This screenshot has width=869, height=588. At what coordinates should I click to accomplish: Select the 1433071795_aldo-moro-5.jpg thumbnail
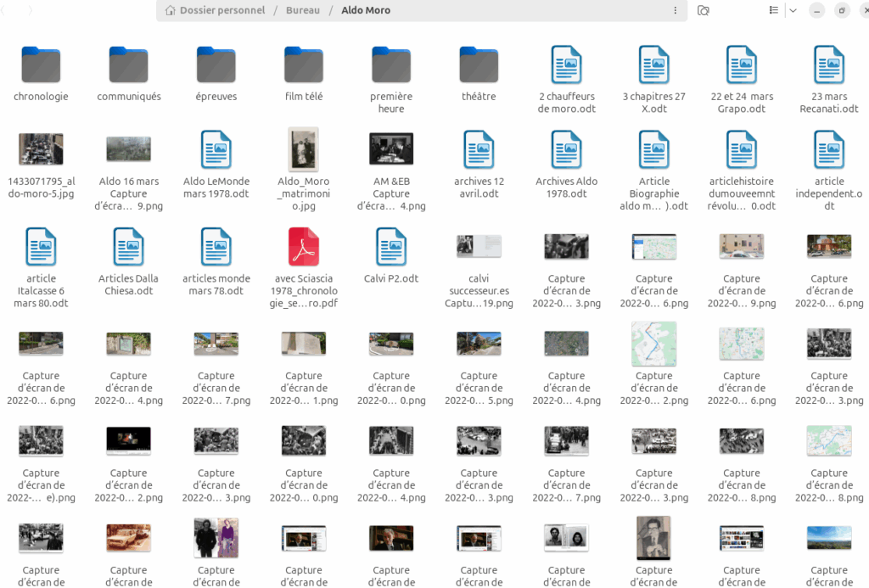pos(41,149)
